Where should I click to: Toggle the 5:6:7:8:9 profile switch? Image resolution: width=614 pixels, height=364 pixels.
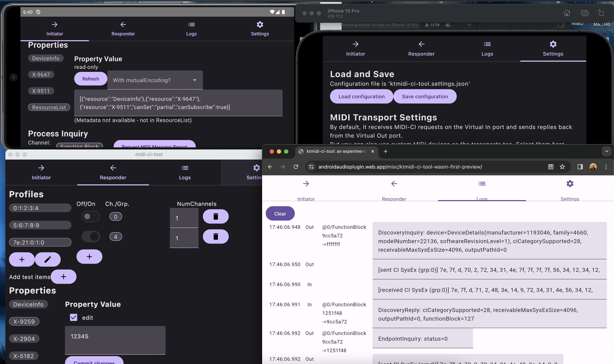[91, 237]
